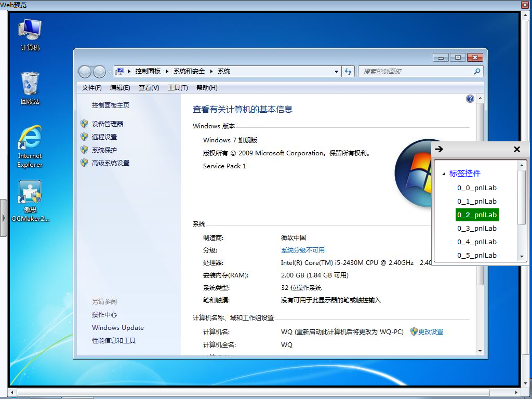Open the 工具(T) menu
The image size is (532, 399).
coord(178,87)
